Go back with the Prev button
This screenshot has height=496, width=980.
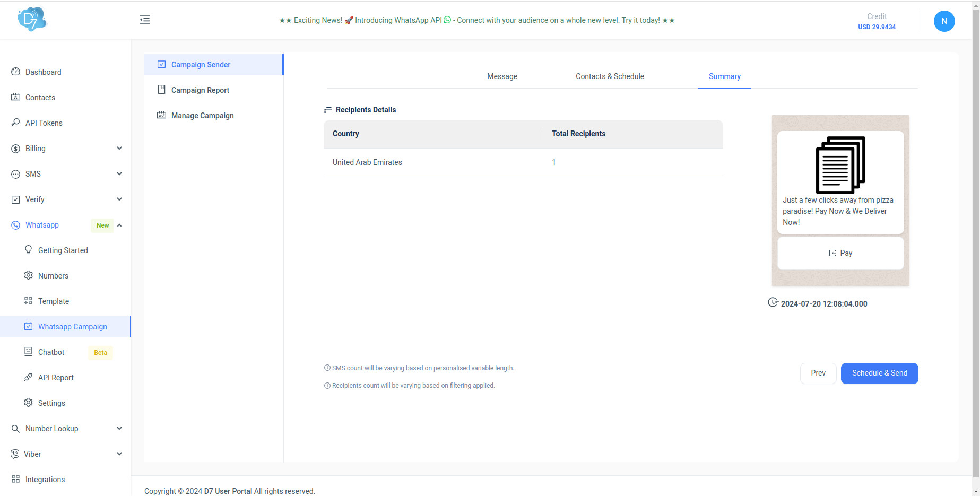(818, 373)
